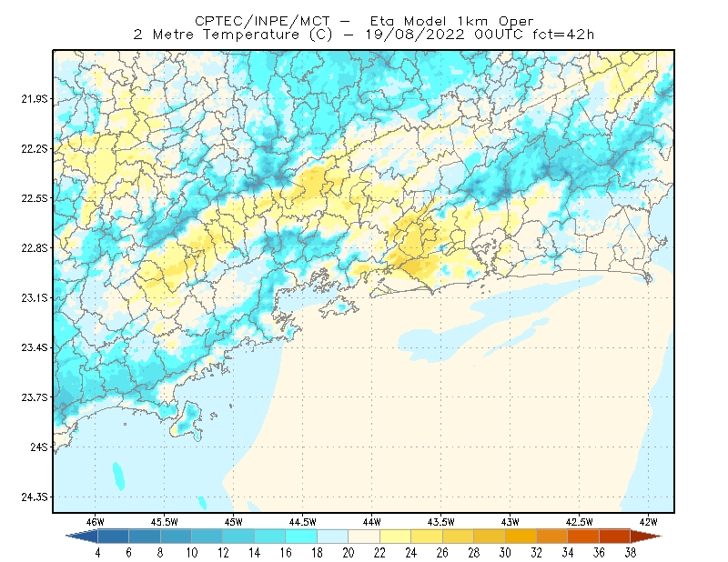
Task: Click the CPTEC/INPE/MCT header text
Action: [x=262, y=21]
